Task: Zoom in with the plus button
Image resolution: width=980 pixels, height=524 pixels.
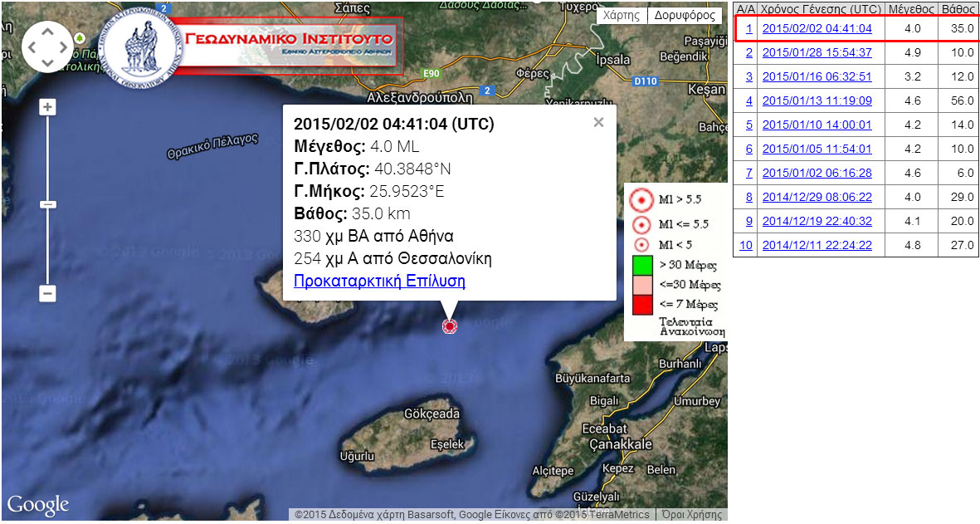Action: (x=48, y=108)
